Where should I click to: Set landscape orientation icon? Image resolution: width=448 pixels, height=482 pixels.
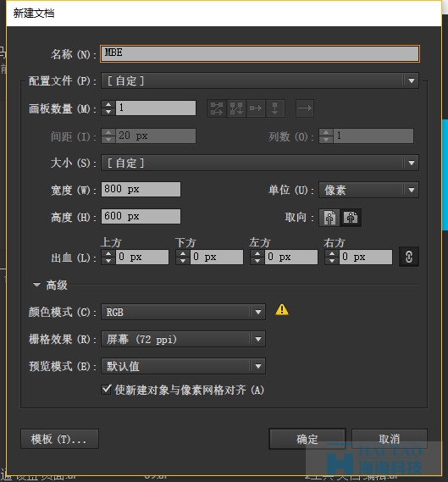point(351,218)
